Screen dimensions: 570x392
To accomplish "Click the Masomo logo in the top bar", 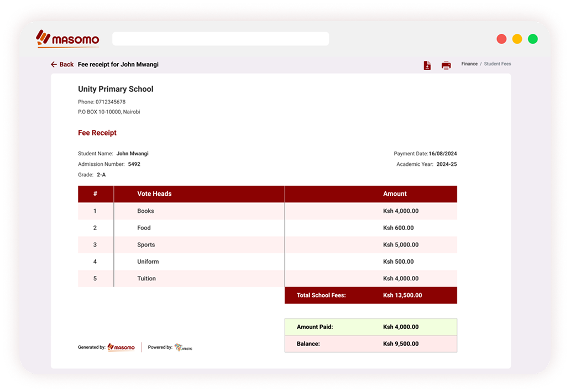I will (67, 39).
